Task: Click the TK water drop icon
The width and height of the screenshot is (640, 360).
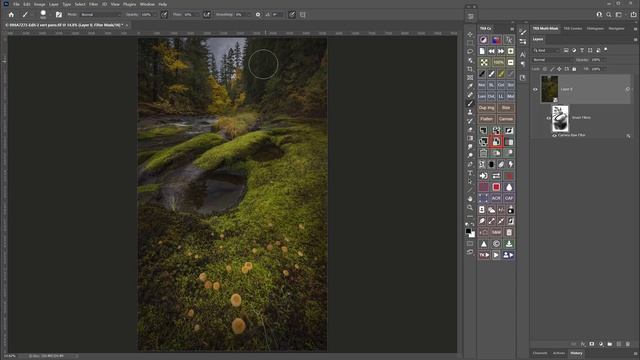Action: 509,187
